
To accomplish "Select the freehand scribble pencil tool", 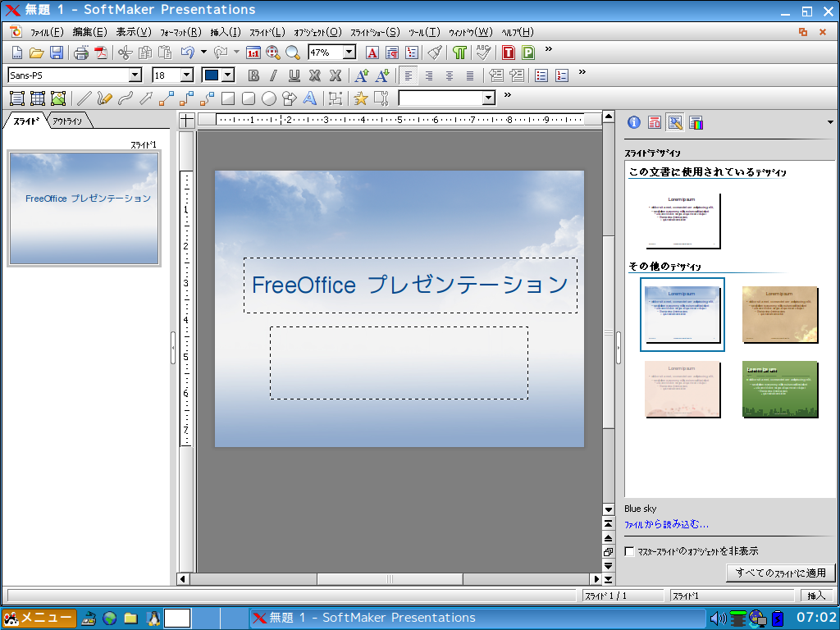I will 104,98.
